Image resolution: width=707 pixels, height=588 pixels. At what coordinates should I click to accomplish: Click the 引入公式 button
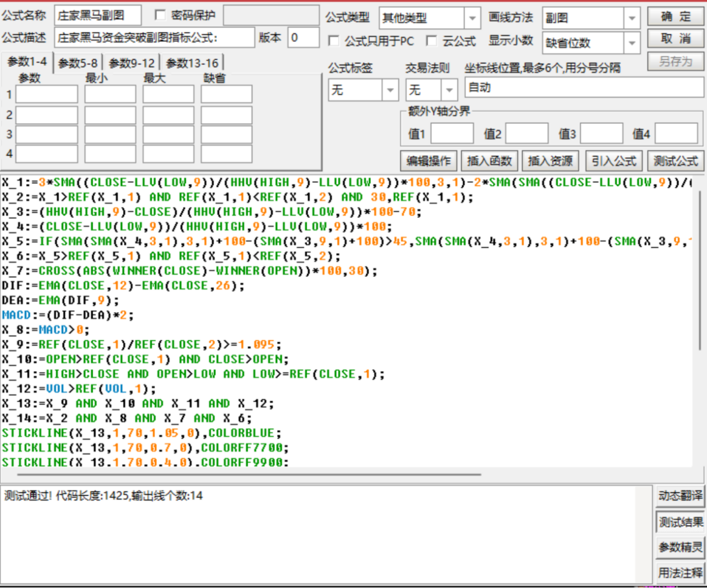tap(613, 161)
